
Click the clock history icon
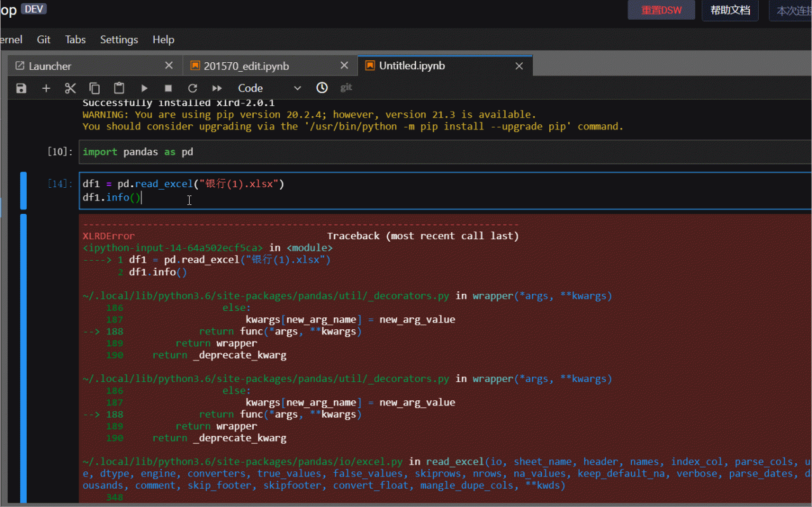[322, 88]
